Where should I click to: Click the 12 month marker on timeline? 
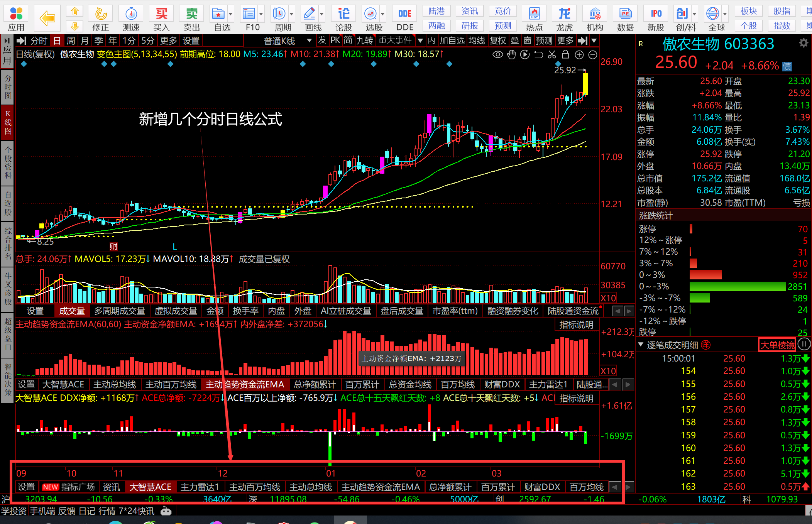pyautogui.click(x=223, y=473)
